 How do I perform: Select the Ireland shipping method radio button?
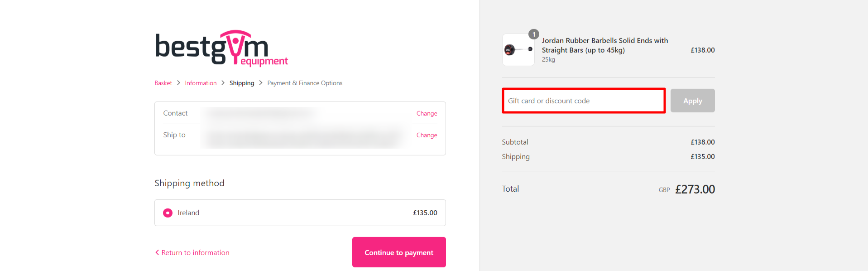pos(168,213)
